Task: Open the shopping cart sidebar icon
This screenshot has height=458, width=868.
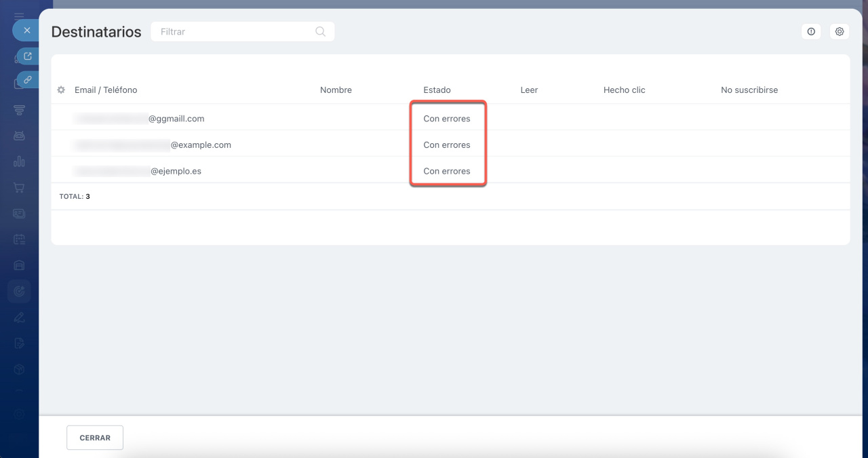Action: (19, 187)
